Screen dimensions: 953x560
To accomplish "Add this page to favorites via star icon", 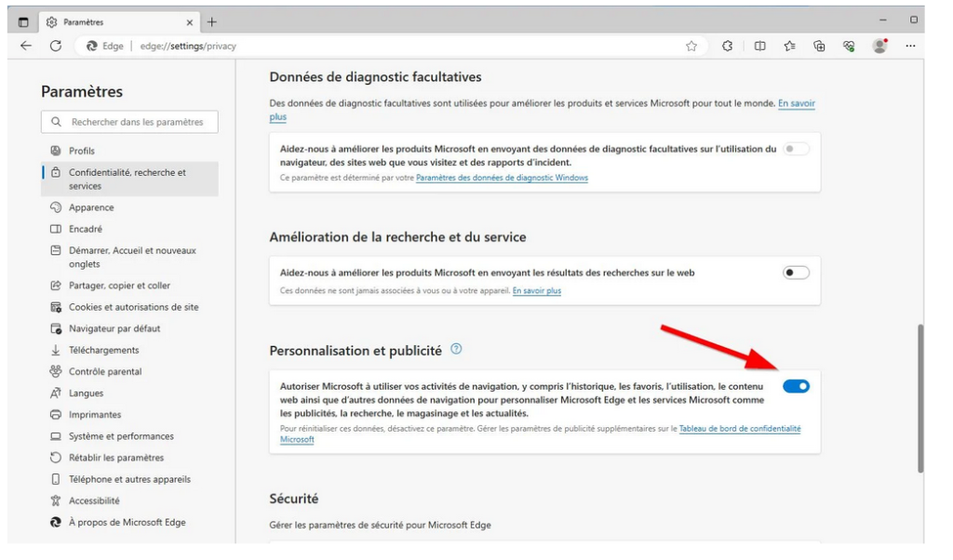I will pos(691,45).
